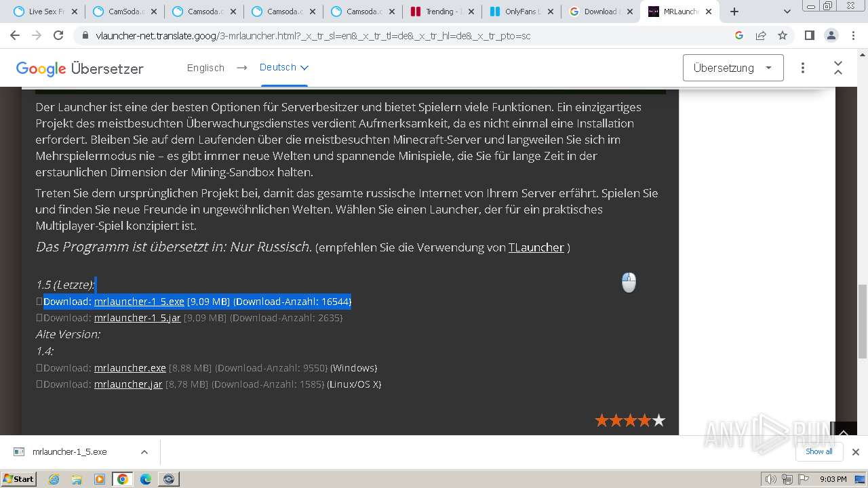Click the browser Back arrow
The image size is (868, 488).
(16, 35)
